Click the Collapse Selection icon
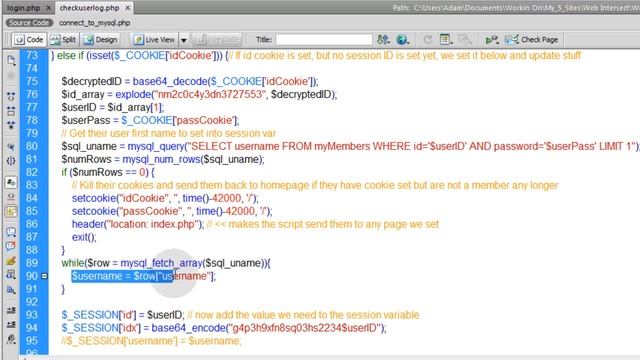The width and height of the screenshot is (640, 360). (11, 111)
